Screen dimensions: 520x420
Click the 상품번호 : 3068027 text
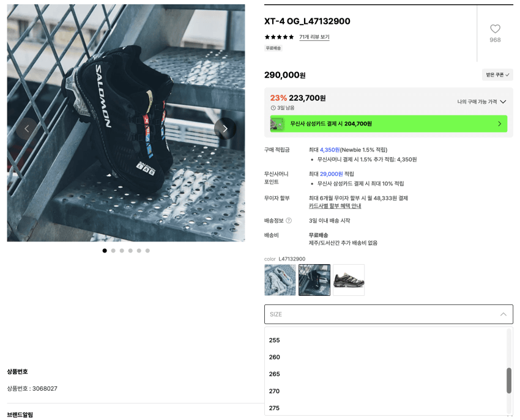click(x=32, y=388)
